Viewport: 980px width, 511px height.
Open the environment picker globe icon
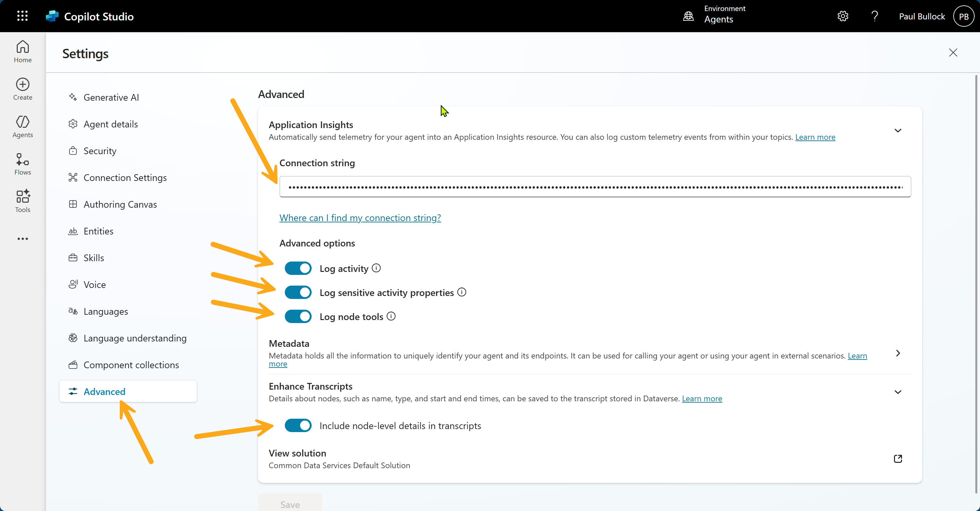click(x=688, y=16)
